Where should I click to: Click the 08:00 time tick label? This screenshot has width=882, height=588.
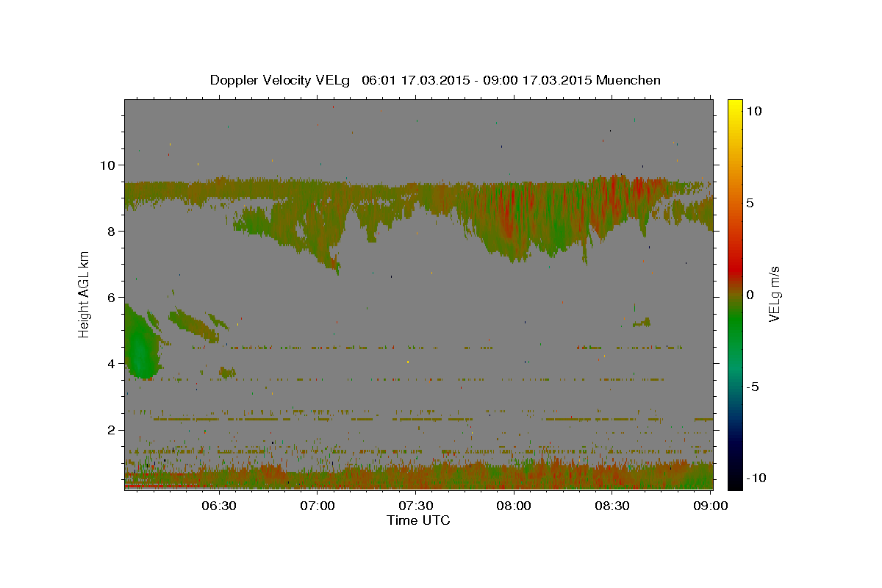coord(514,506)
